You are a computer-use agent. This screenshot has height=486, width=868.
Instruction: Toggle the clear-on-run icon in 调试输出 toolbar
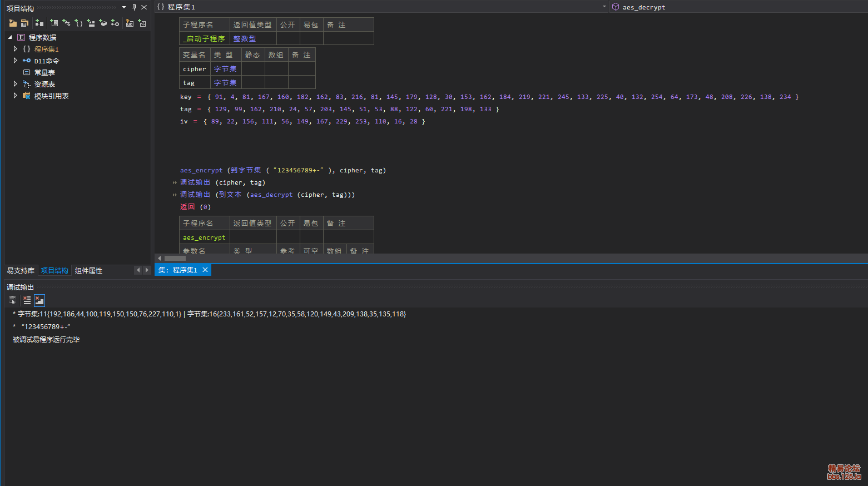pos(39,300)
